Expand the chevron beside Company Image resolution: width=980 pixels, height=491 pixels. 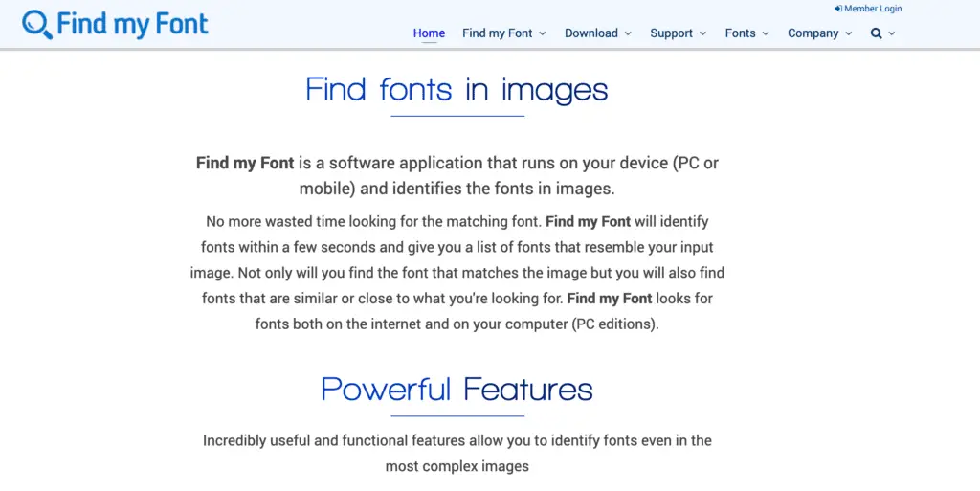849,33
